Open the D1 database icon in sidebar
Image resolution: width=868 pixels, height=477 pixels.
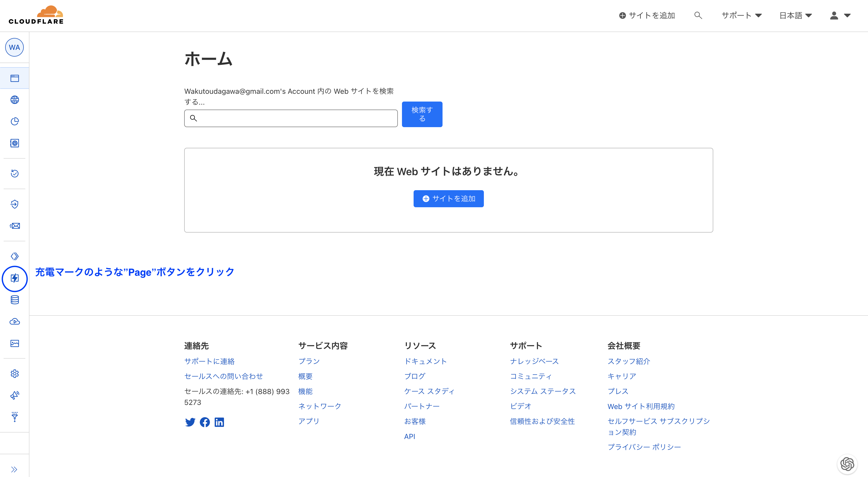[x=14, y=300]
